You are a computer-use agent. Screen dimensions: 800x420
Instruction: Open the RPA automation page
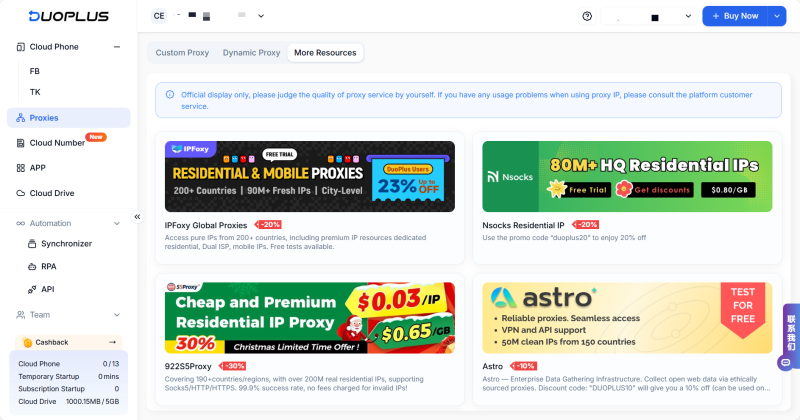coord(49,266)
